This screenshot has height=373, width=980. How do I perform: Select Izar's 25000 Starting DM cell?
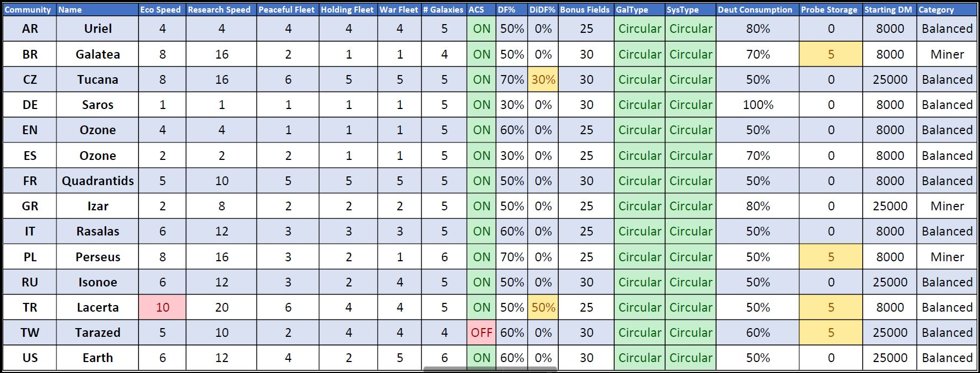pyautogui.click(x=890, y=206)
